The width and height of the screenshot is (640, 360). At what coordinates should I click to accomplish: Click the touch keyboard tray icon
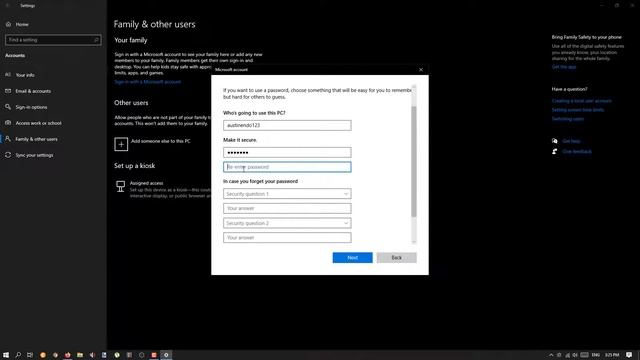pyautogui.click(x=584, y=355)
